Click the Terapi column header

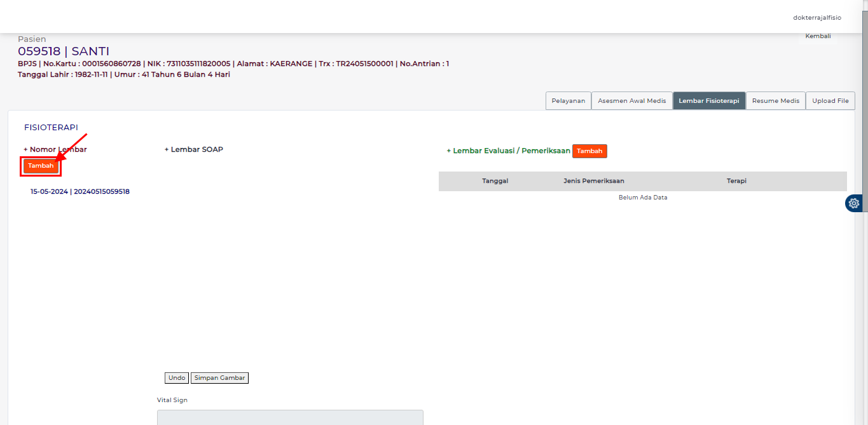pyautogui.click(x=736, y=181)
